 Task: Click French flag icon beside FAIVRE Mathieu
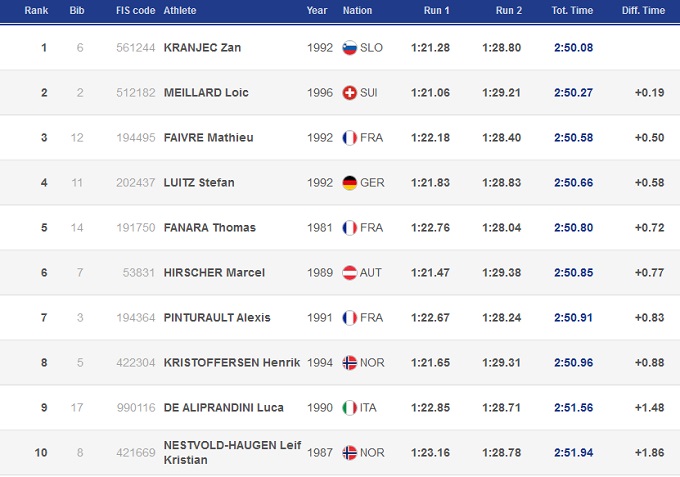click(x=349, y=138)
